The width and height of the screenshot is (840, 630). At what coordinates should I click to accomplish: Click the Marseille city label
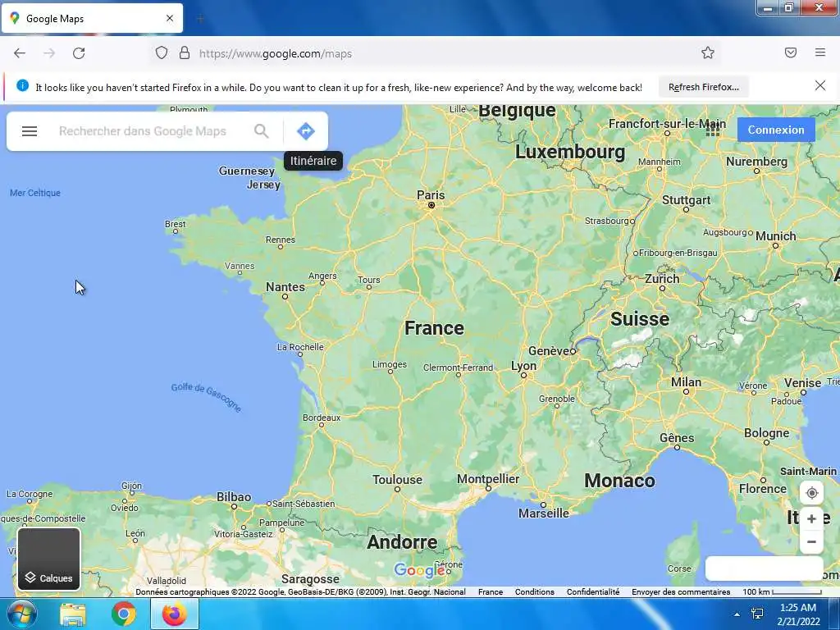544,514
